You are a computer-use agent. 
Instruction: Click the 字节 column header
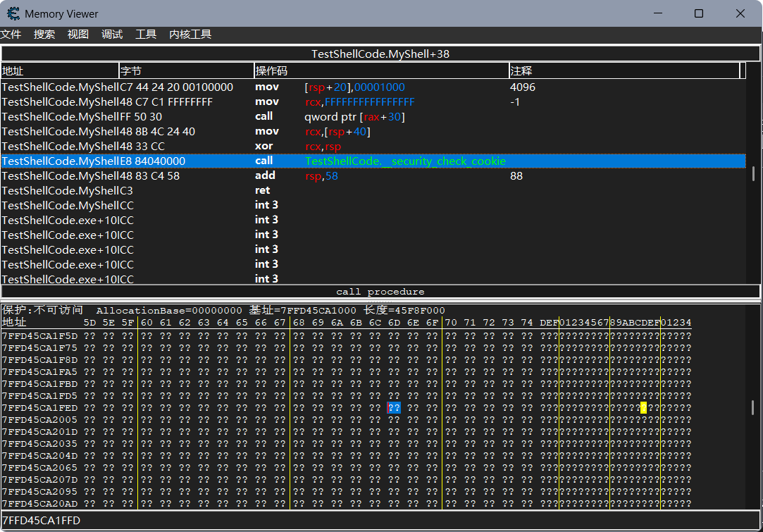pyautogui.click(x=186, y=71)
